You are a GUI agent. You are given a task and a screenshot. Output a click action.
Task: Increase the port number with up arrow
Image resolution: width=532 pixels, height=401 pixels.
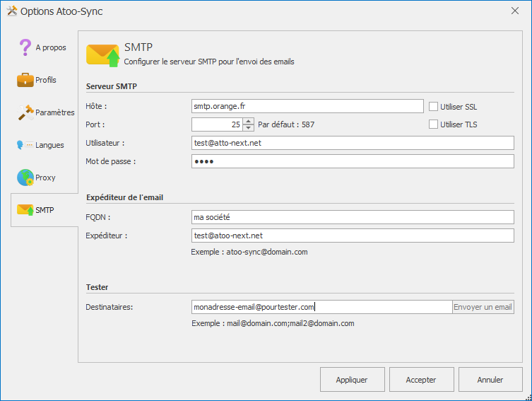(248, 121)
